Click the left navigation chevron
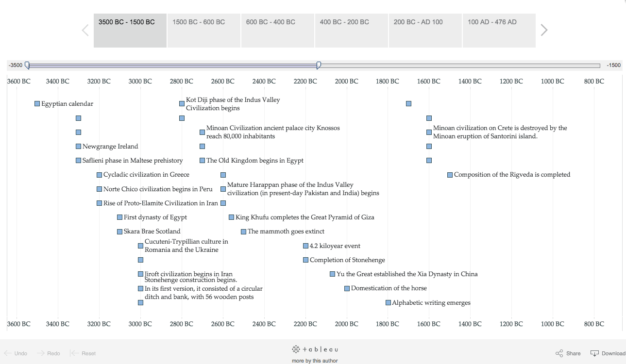 (x=85, y=30)
